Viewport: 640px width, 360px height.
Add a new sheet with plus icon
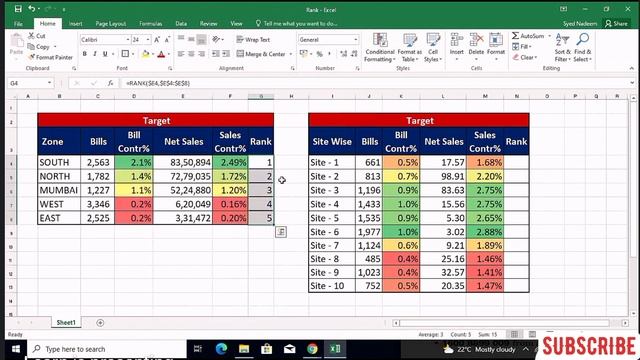(x=100, y=323)
